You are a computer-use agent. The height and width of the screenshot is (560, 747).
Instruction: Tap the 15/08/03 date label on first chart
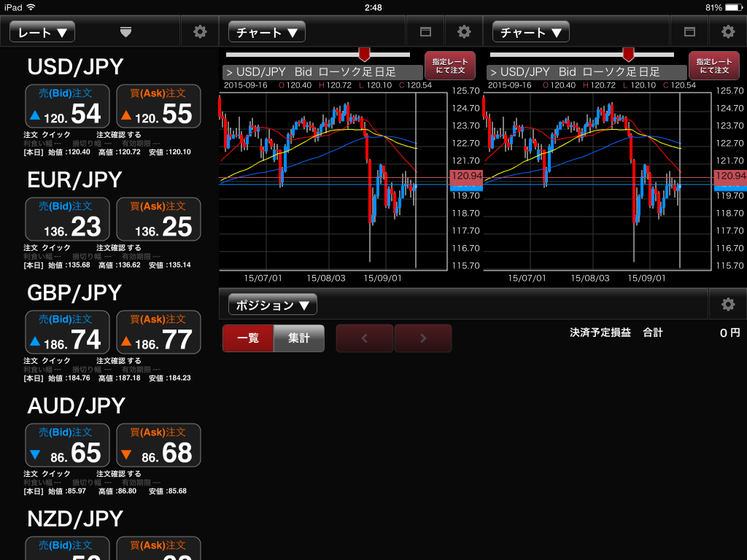point(326,278)
